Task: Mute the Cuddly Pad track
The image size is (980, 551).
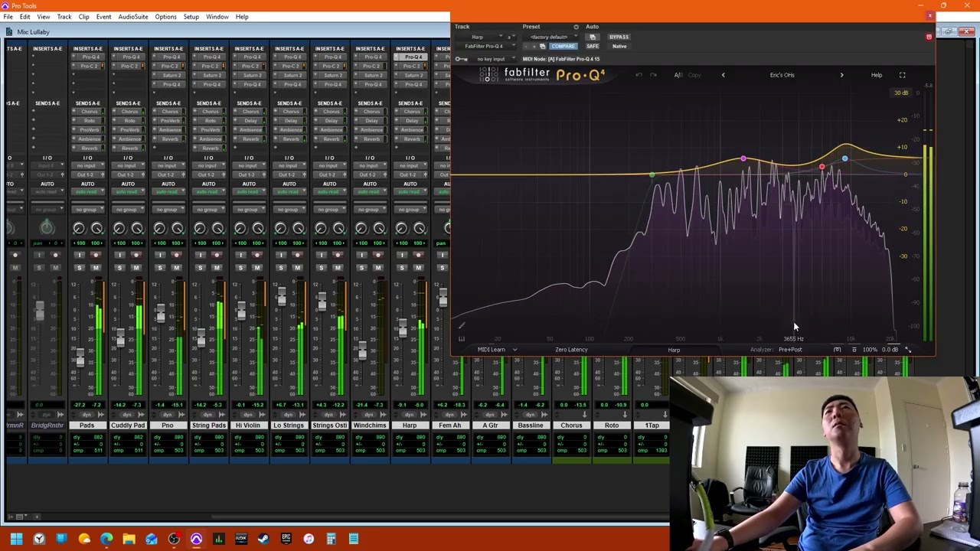Action: [x=136, y=268]
